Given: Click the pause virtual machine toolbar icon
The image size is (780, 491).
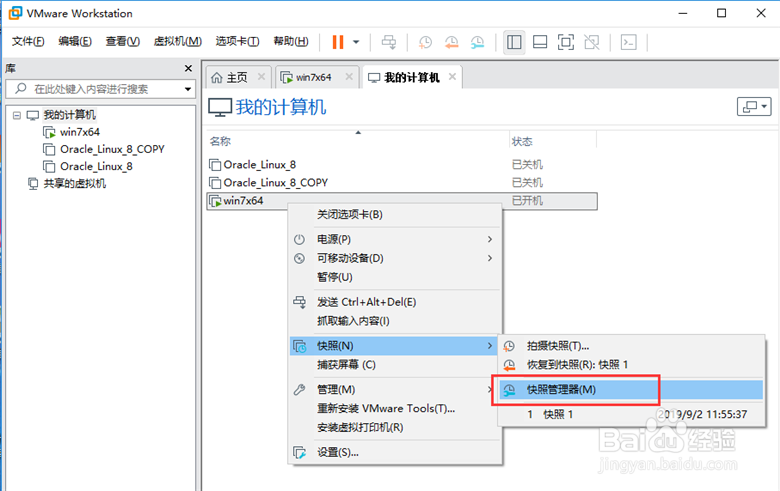Looking at the screenshot, I should point(338,42).
